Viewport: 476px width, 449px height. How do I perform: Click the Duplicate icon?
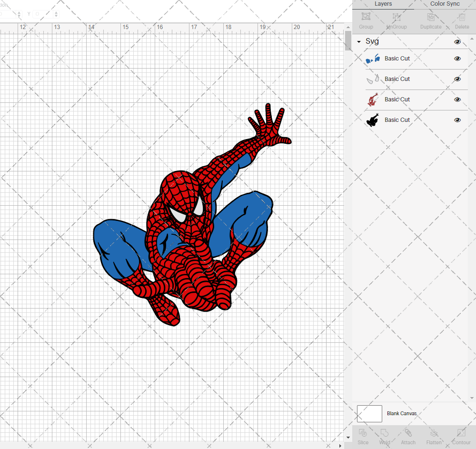coord(431,17)
